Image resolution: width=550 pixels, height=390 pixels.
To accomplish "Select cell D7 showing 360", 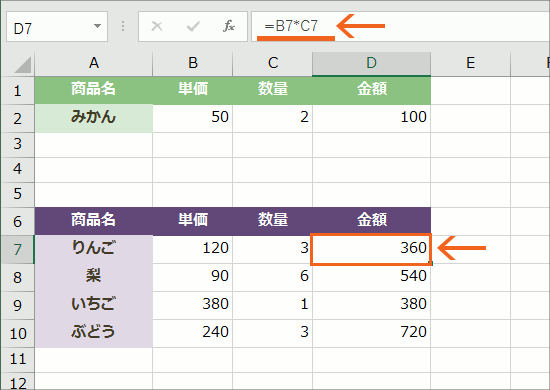I will [x=371, y=249].
